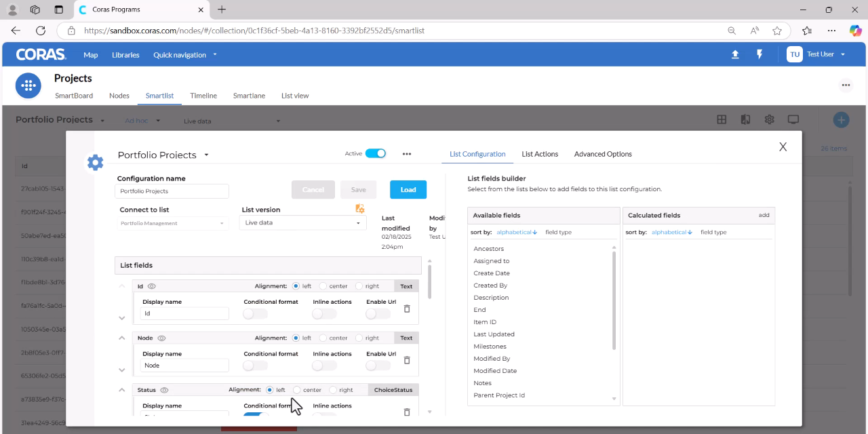Delete the Node field with trash icon
Image resolution: width=868 pixels, height=434 pixels.
click(407, 360)
